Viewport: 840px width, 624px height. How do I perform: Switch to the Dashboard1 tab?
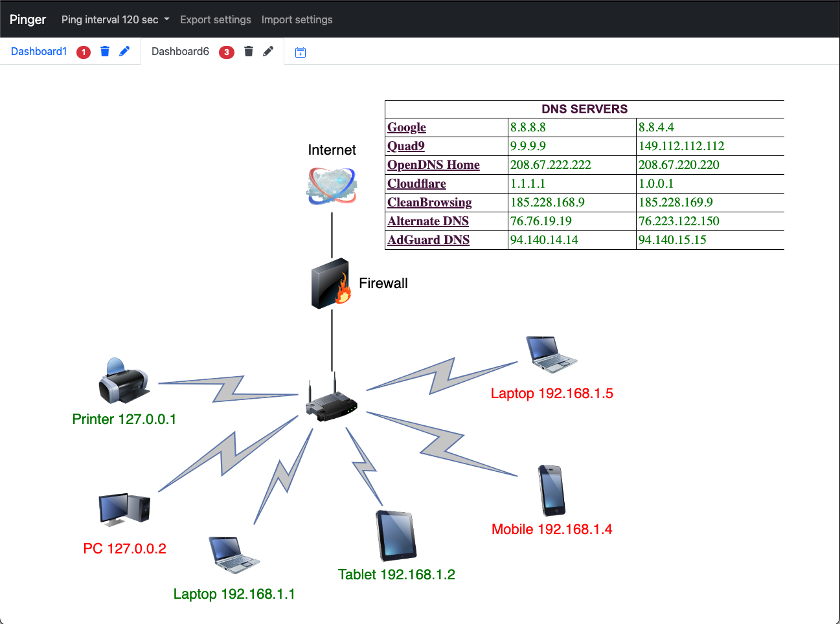coord(39,52)
